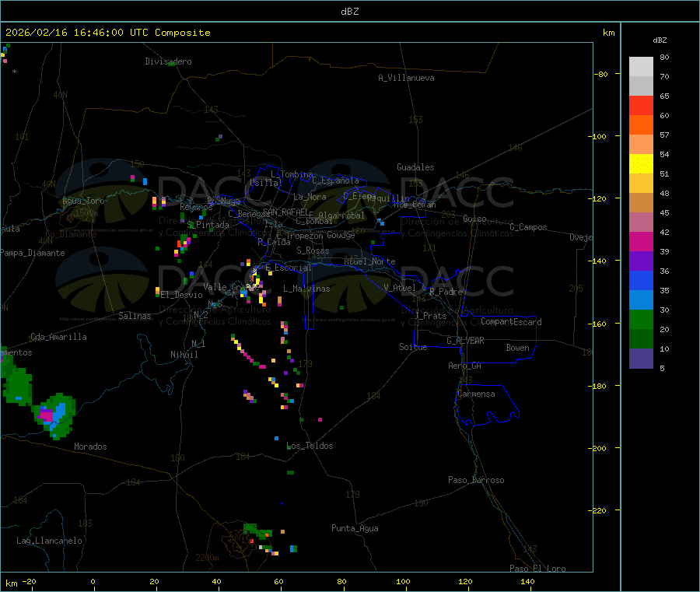The height and width of the screenshot is (592, 700).
Task: Select the Los_Toldos label
Action: (x=310, y=446)
